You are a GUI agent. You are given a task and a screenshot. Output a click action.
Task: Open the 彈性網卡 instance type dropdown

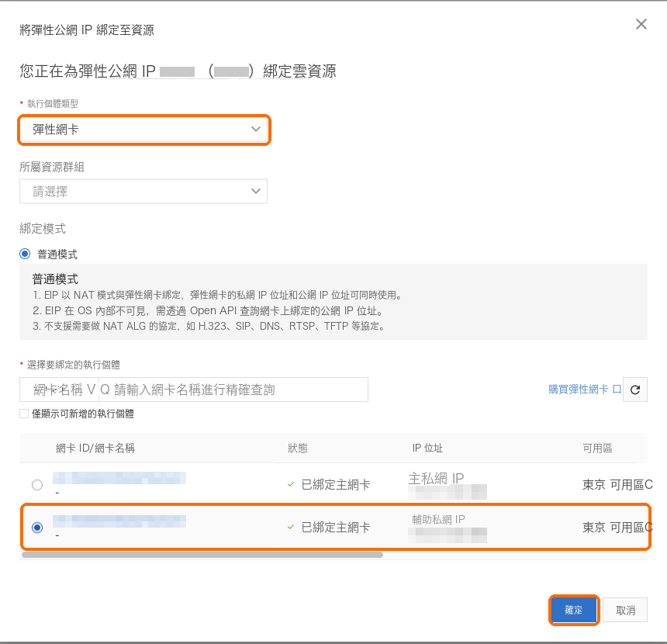pyautogui.click(x=143, y=130)
